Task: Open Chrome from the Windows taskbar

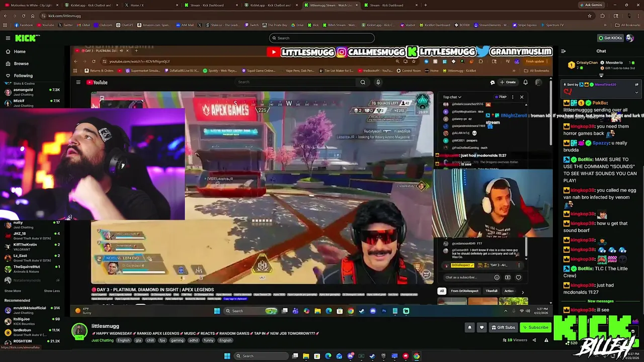Action: coord(417,356)
